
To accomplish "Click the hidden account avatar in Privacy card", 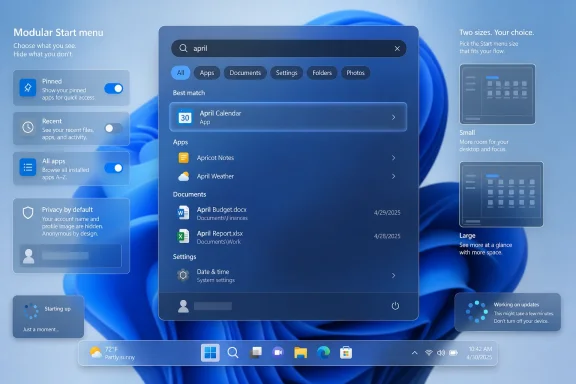I will tap(29, 256).
